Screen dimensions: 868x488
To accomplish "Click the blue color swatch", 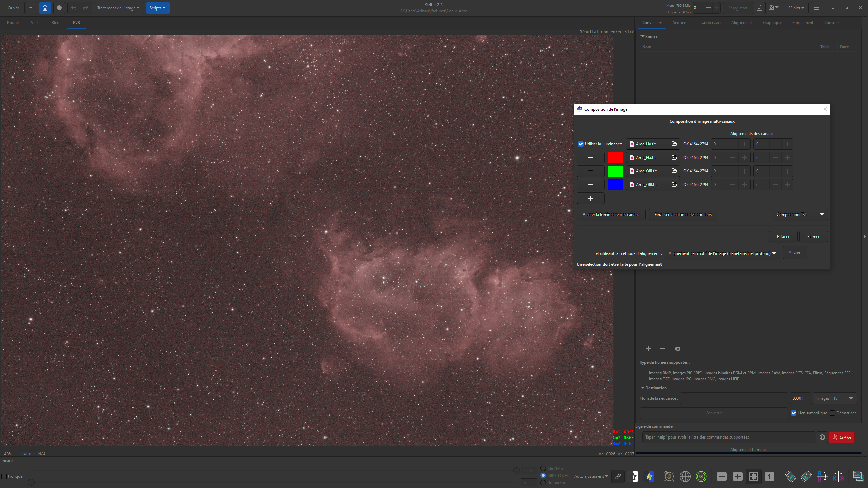I will (x=615, y=185).
